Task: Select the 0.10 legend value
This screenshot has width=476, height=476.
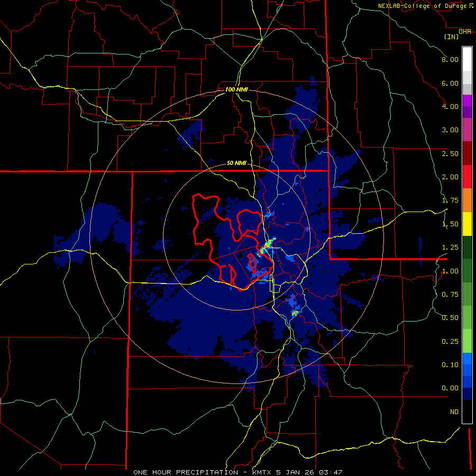Action: click(x=450, y=365)
